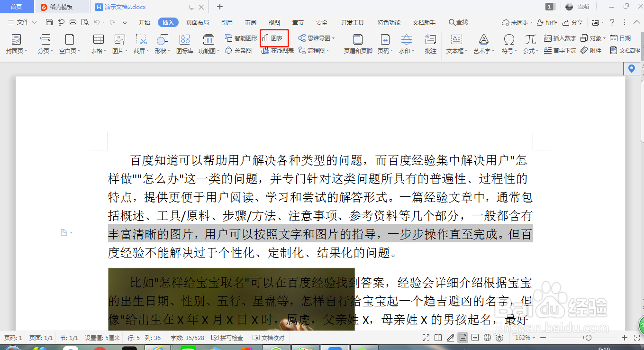Insert a formula via 公式 pi icon
The width and height of the screenshot is (644, 350).
coord(531,44)
